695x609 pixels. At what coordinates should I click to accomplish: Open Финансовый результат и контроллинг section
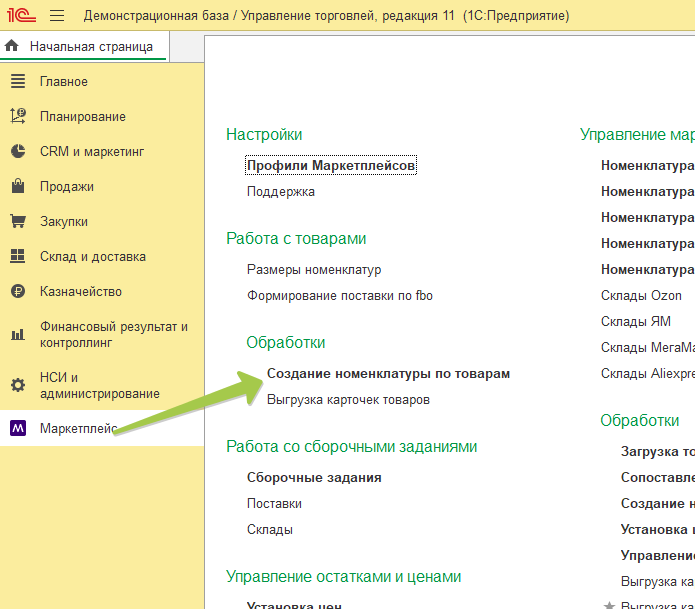coord(114,335)
